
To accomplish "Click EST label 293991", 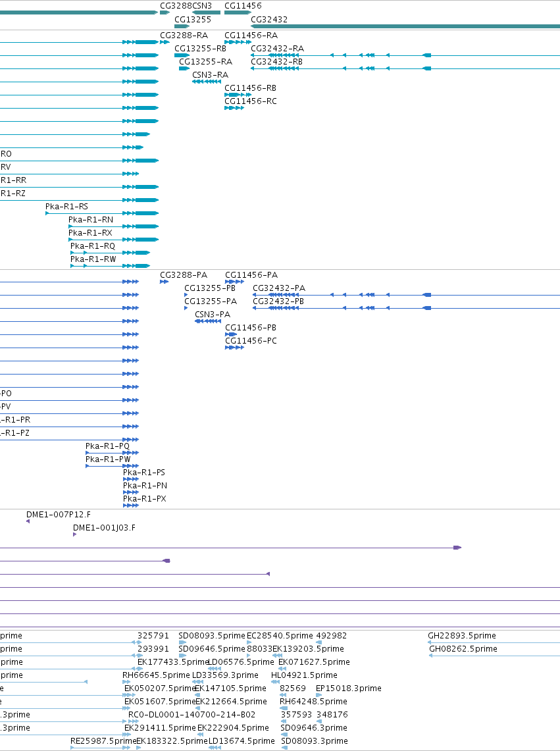I will [153, 649].
